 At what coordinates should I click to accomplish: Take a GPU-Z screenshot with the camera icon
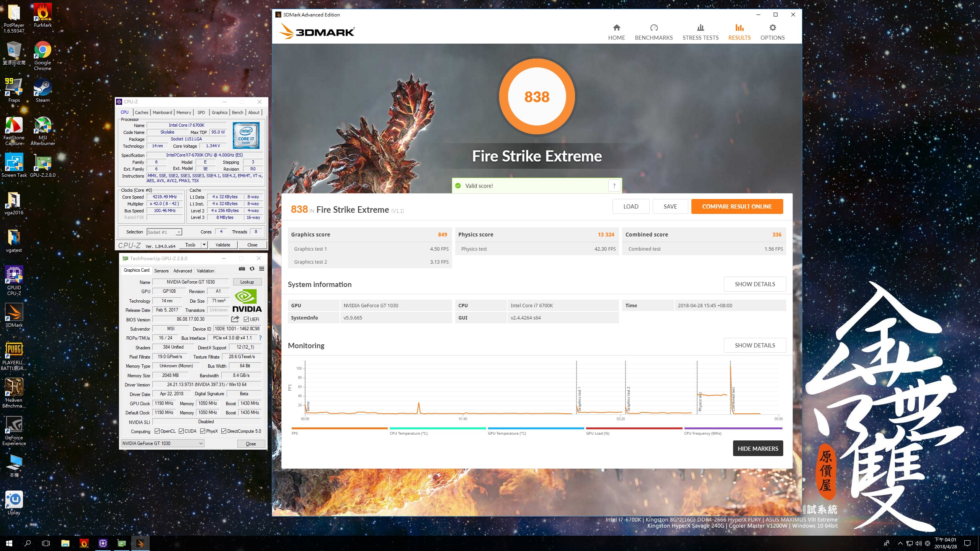click(242, 269)
